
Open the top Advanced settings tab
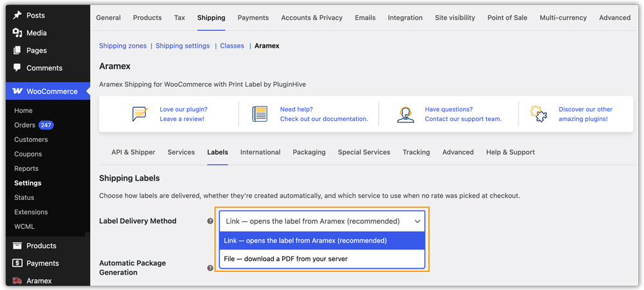pos(615,17)
